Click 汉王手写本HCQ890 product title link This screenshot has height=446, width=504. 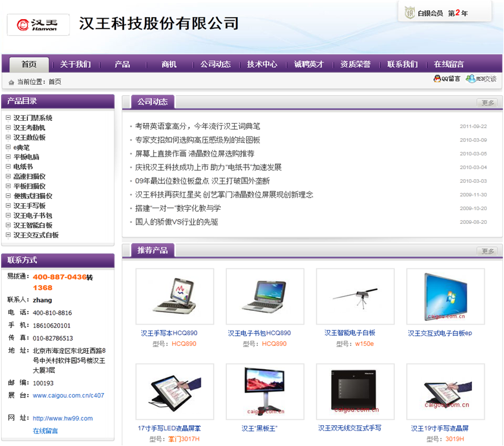pos(169,333)
